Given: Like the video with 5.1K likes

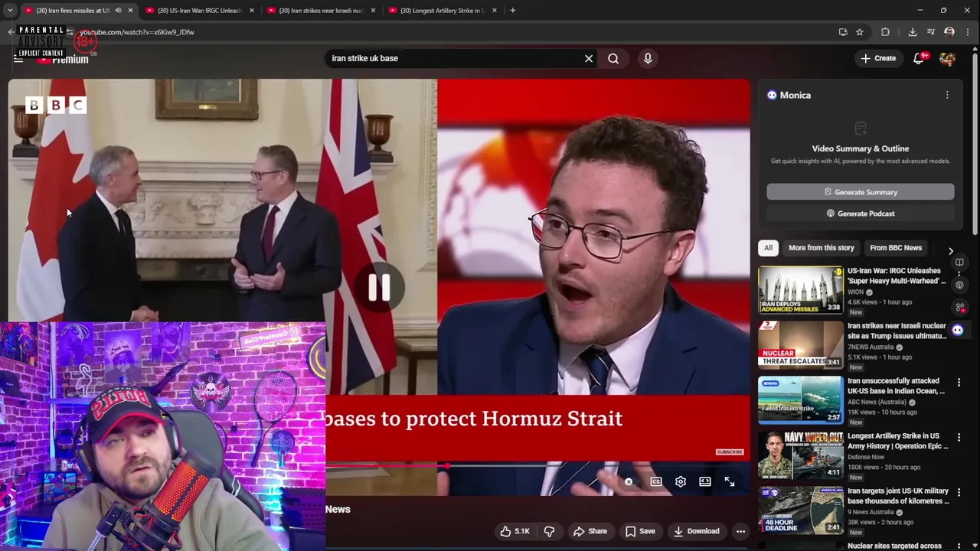Looking at the screenshot, I should [514, 531].
